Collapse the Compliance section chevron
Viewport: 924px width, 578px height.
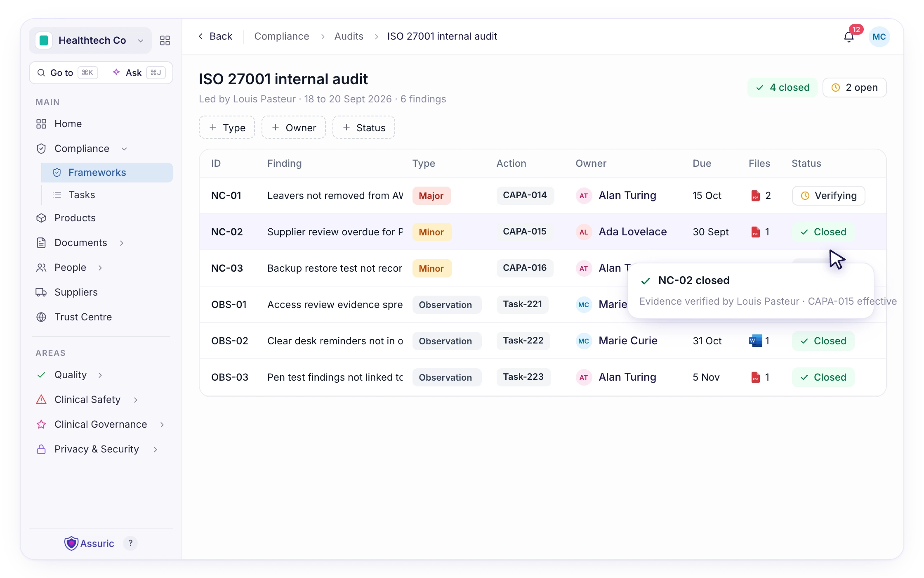tap(124, 149)
